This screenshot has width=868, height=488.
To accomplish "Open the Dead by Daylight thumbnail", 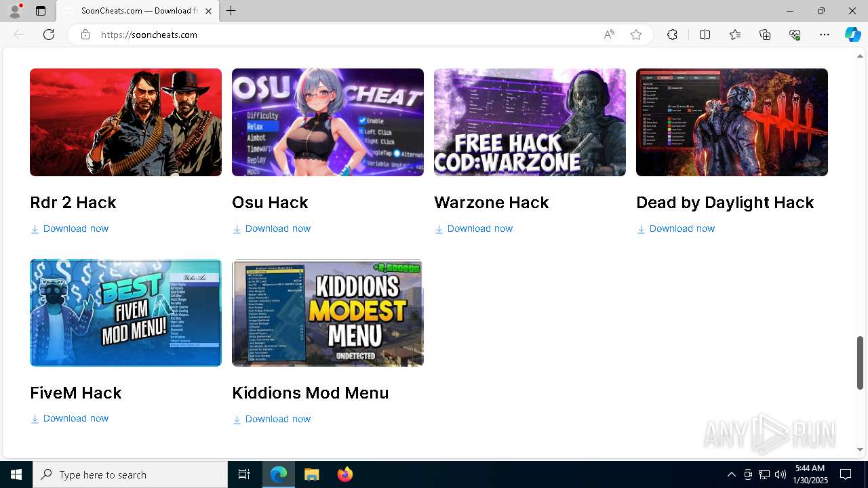I will (732, 122).
